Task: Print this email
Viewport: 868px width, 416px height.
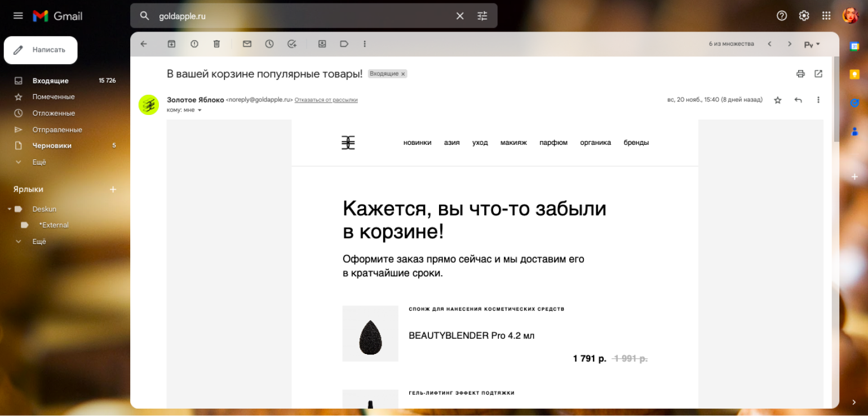Action: pyautogui.click(x=800, y=73)
